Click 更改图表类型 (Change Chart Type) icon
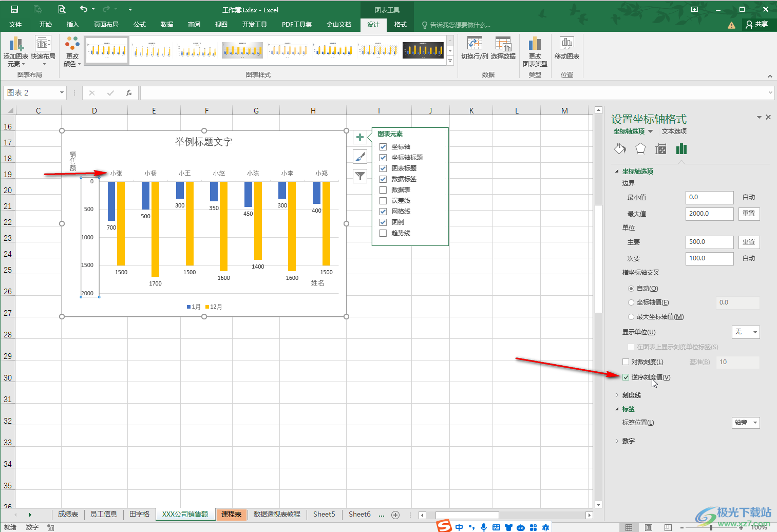The height and width of the screenshot is (532, 777). pos(535,52)
